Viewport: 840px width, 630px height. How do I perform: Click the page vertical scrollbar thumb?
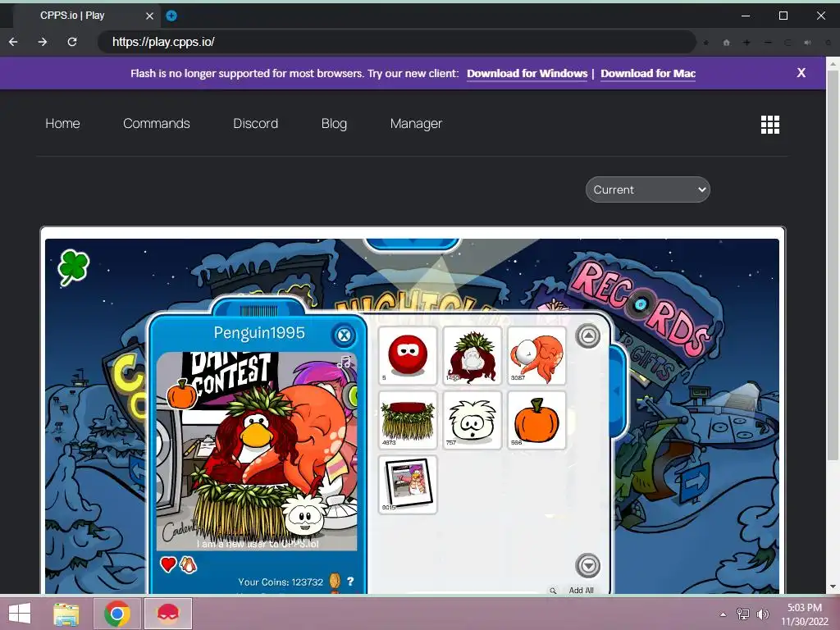[x=833, y=265]
